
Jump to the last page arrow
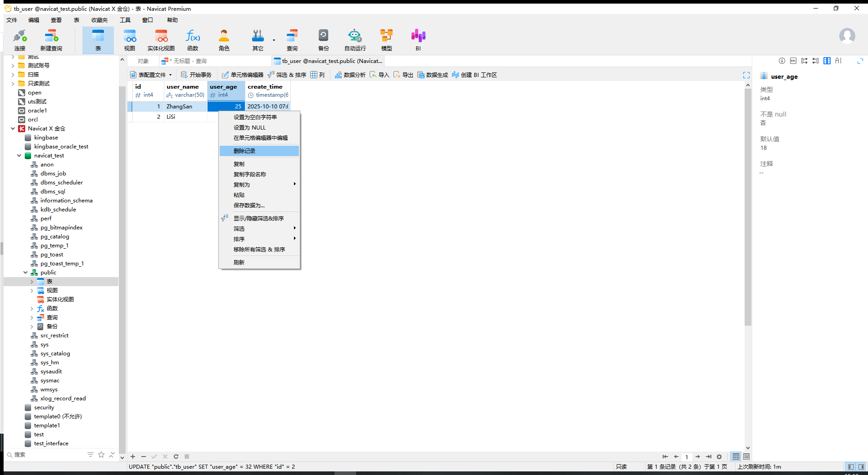click(708, 457)
